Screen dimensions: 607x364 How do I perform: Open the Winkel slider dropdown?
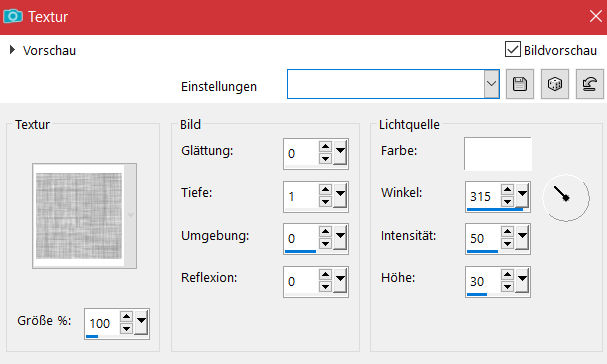click(522, 195)
